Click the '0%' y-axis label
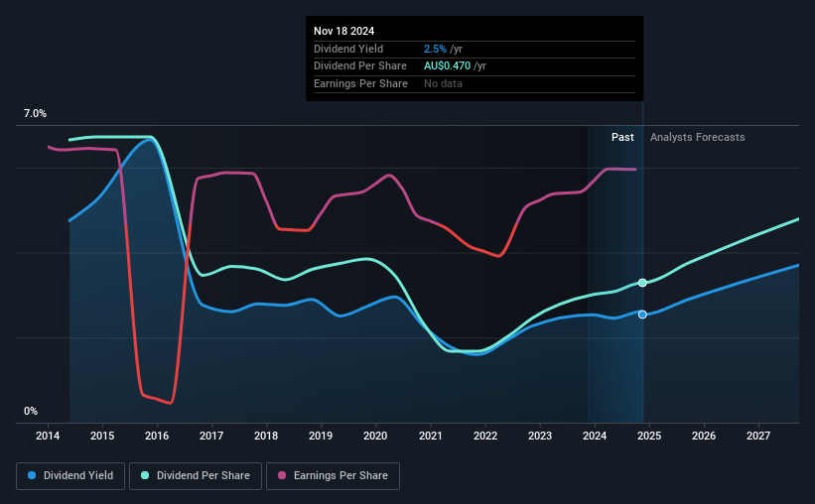Viewport: 815px width, 504px height. (x=31, y=411)
